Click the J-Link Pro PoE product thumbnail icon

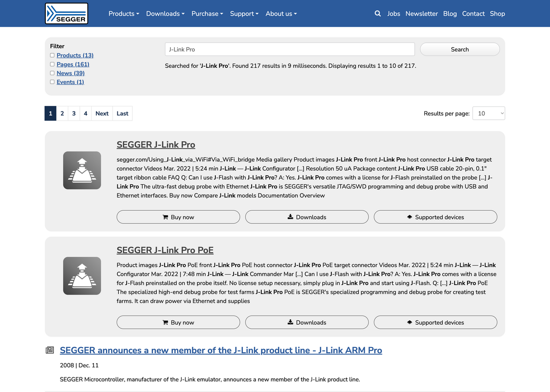click(x=82, y=276)
